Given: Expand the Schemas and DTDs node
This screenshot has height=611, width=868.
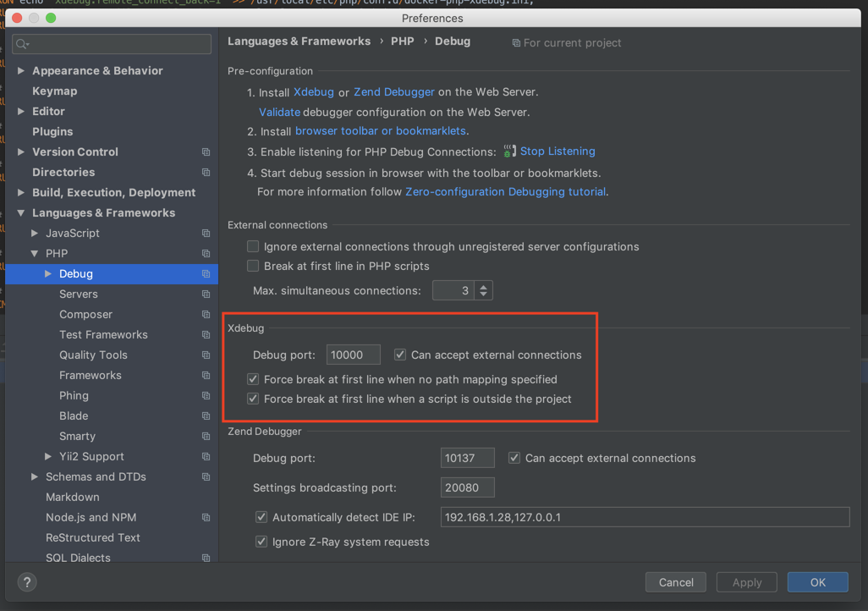Looking at the screenshot, I should [x=35, y=477].
